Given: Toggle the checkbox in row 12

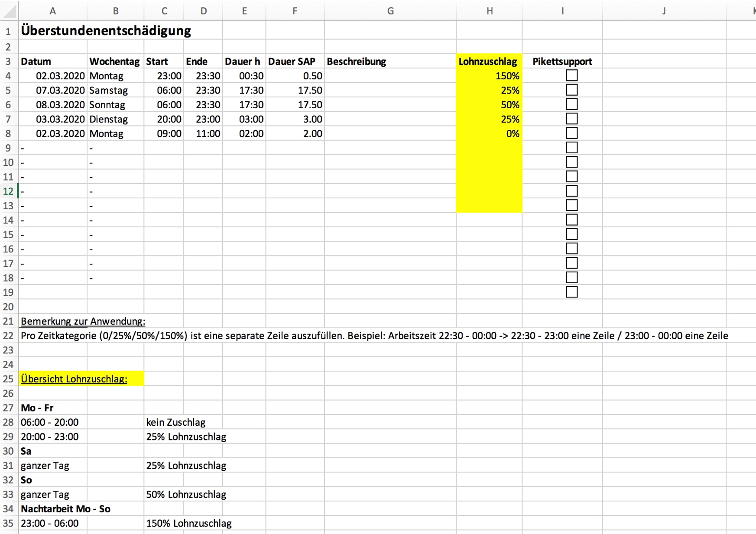Looking at the screenshot, I should point(571,191).
